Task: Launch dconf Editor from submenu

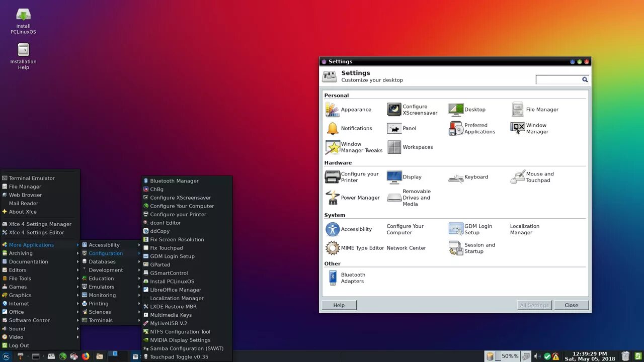Action: [x=187, y=223]
